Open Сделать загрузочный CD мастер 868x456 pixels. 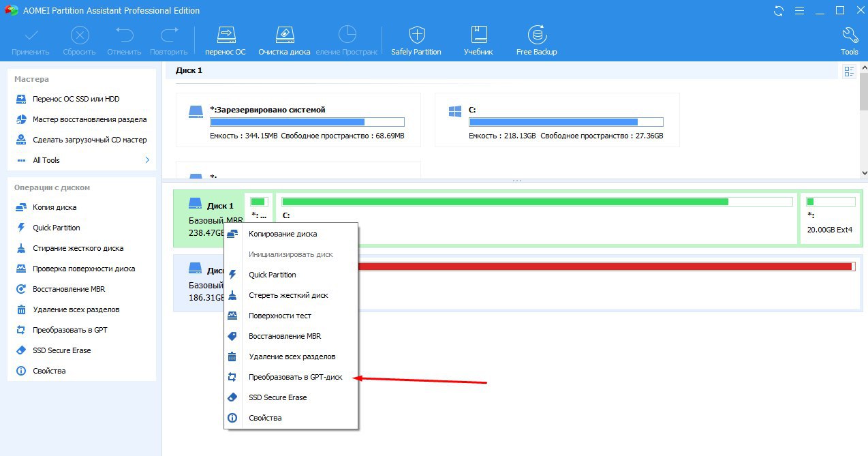(x=89, y=140)
